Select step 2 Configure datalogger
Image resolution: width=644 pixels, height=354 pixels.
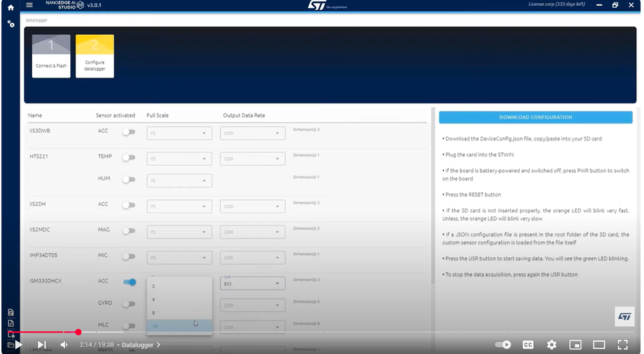pos(95,56)
